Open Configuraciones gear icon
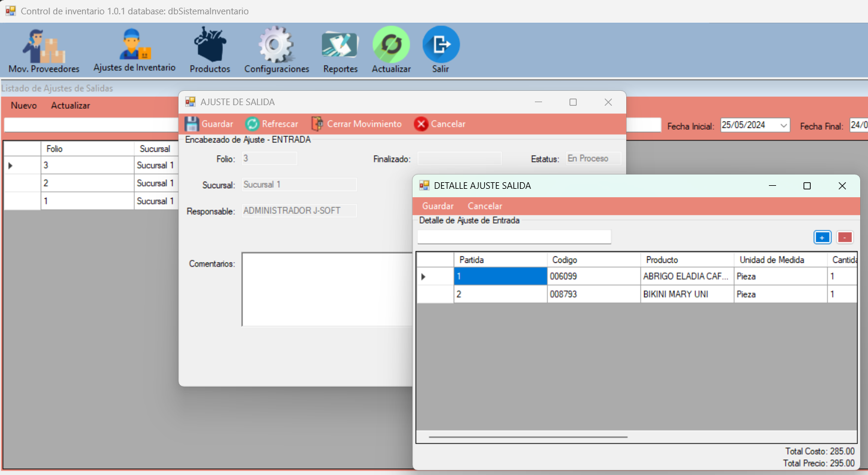This screenshot has width=868, height=475. (276, 51)
